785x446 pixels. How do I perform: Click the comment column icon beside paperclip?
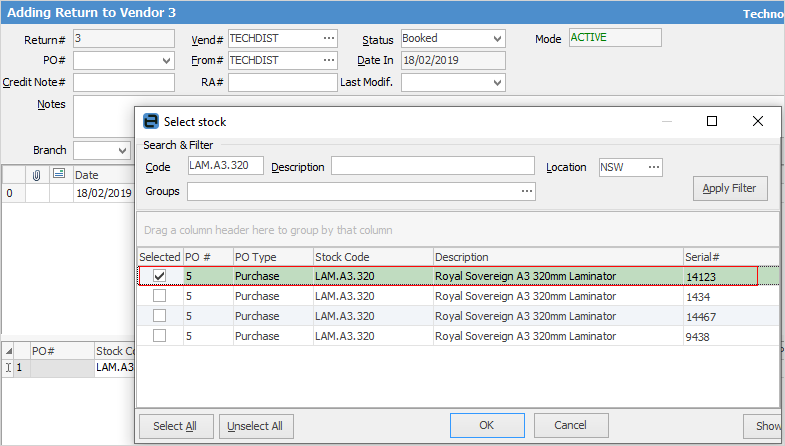click(58, 174)
